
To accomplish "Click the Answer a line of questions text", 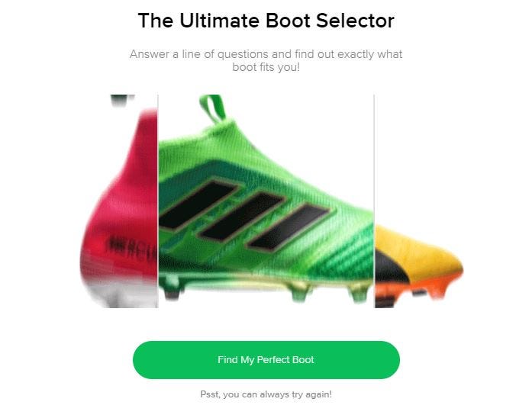I will click(x=266, y=54).
